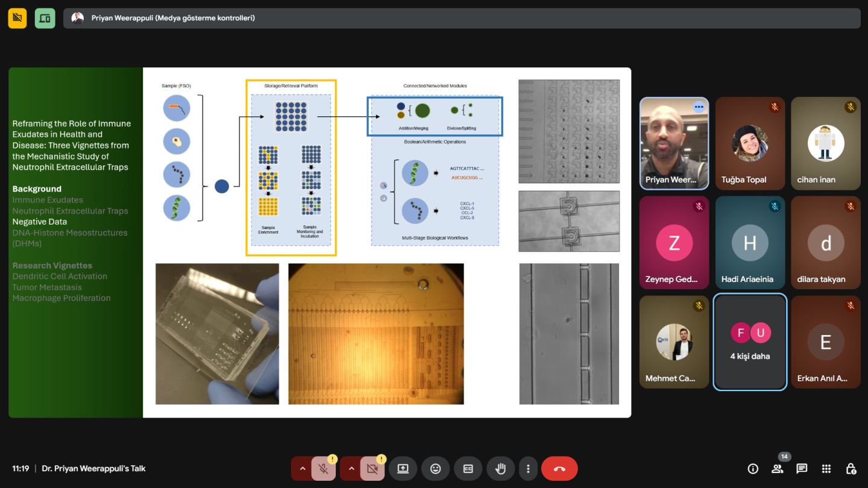Screen dimensions: 868x488
Task: Open meeting details info icon
Action: coord(752,469)
